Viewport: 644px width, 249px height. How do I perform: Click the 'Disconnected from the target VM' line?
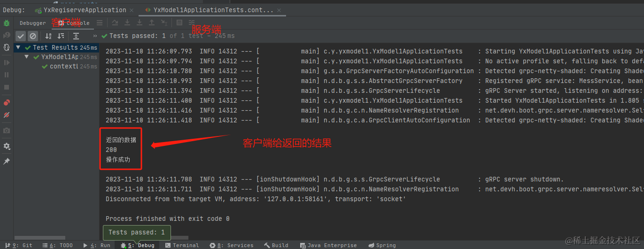[x=256, y=199]
